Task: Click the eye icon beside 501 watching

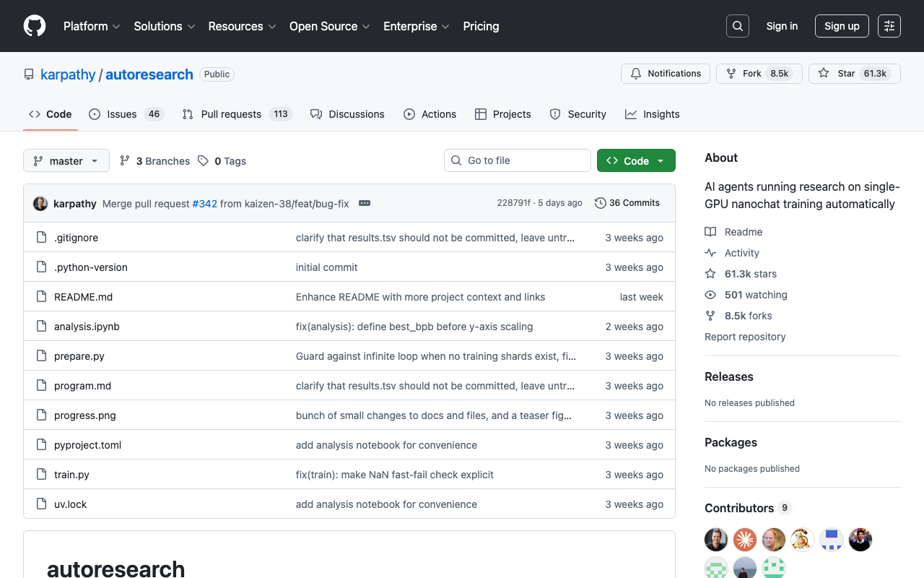Action: click(x=711, y=295)
